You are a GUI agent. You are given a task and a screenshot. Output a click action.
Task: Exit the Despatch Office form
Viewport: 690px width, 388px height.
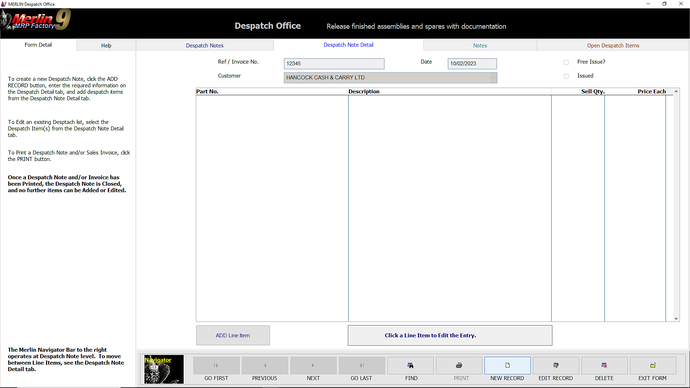(x=653, y=365)
